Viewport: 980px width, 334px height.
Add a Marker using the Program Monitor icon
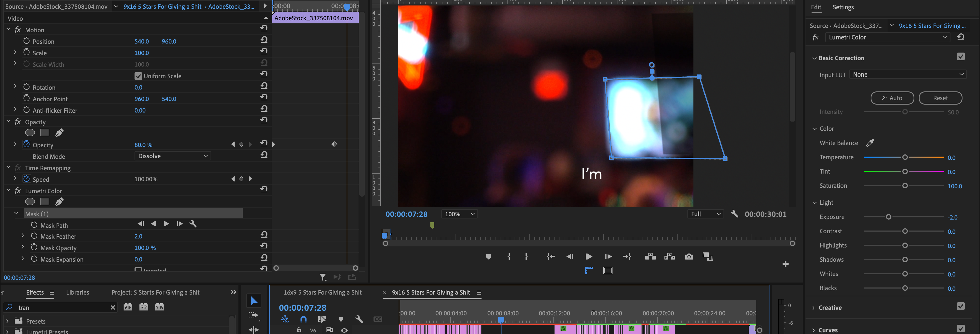point(489,256)
